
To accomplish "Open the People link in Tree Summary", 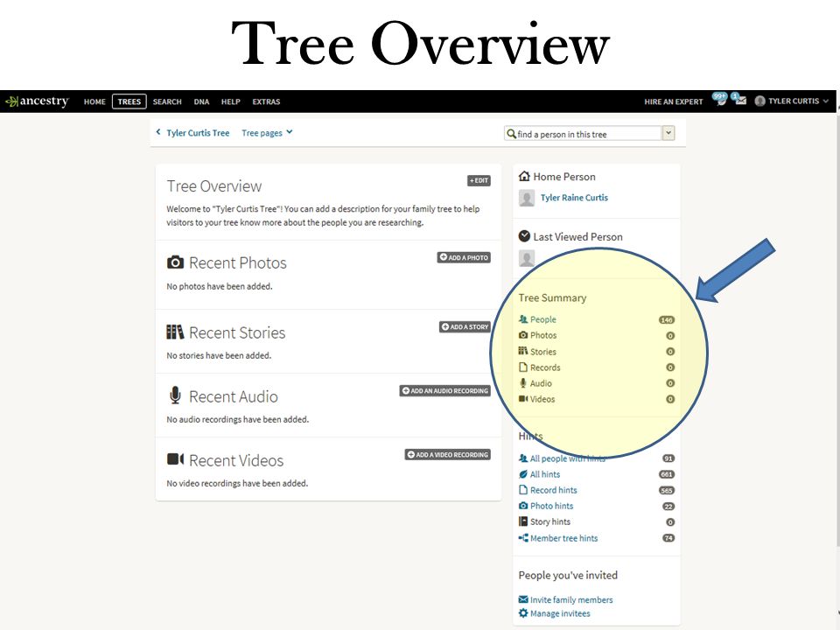I will [543, 319].
